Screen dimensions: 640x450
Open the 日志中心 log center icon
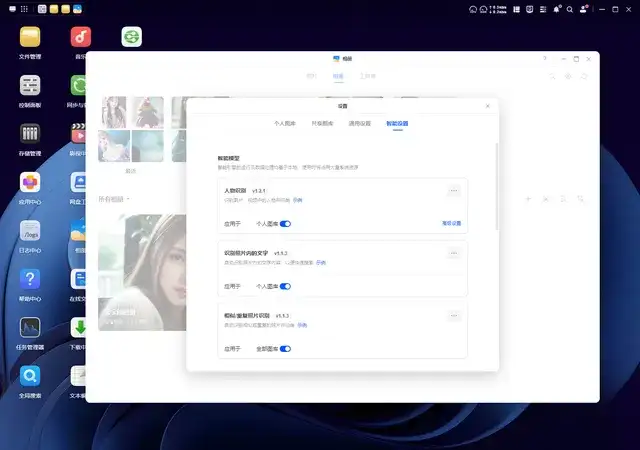[30, 231]
